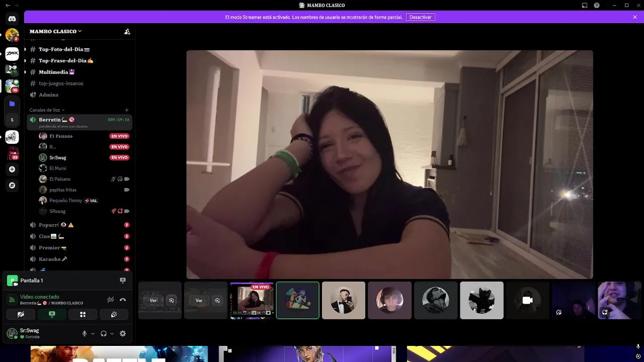The image size is (644, 362).
Task: Open the server icon labeled S
Action: coord(12,120)
